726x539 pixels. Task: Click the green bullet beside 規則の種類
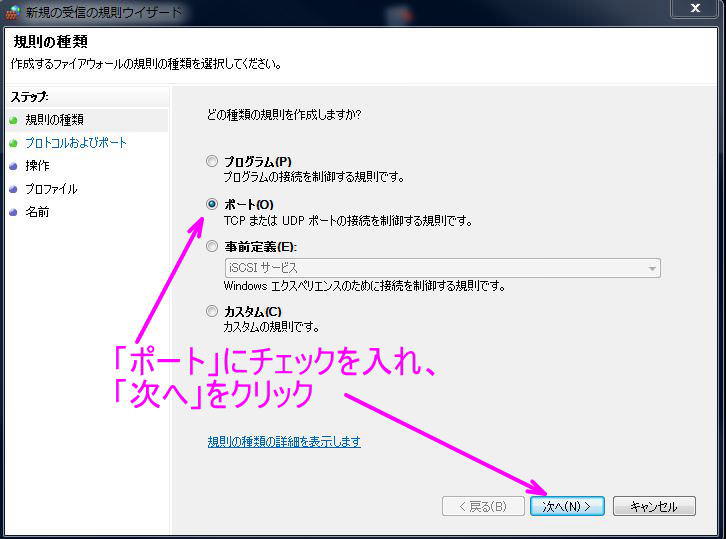tap(13, 120)
